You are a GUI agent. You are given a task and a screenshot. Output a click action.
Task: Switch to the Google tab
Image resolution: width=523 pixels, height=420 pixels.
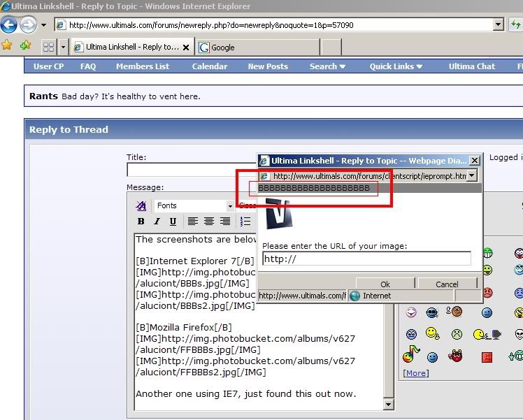pyautogui.click(x=258, y=48)
